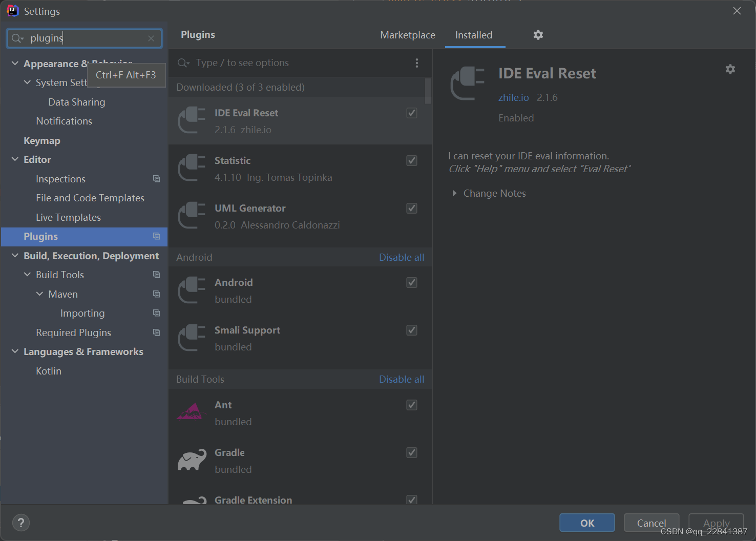
Task: Click the Apply button
Action: pos(716,523)
